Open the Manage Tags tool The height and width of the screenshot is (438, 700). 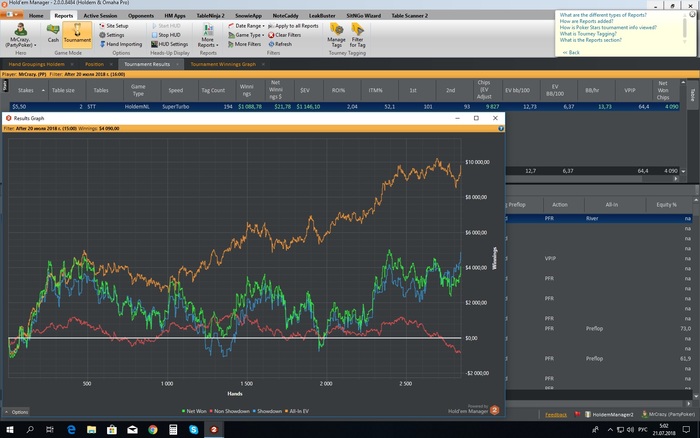coord(337,36)
